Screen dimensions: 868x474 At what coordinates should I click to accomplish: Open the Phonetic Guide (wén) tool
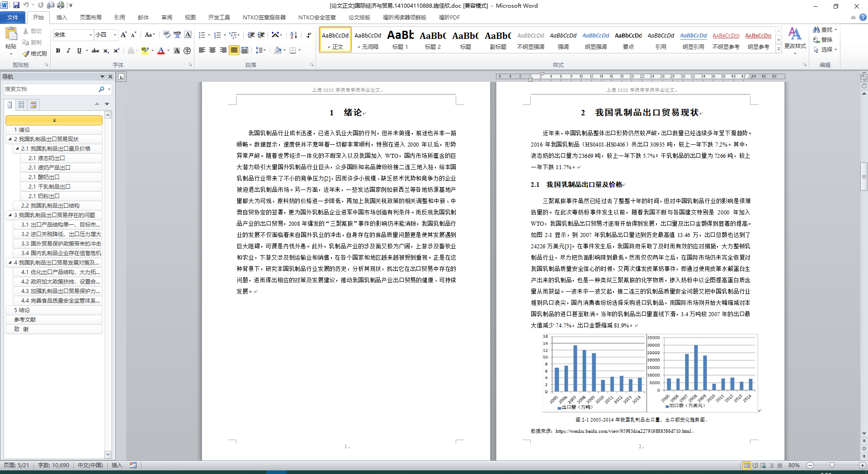[x=177, y=35]
